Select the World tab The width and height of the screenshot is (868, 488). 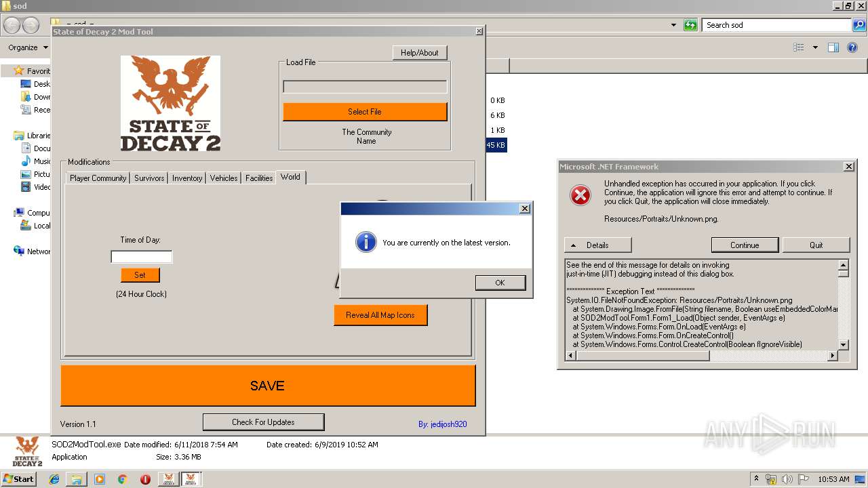tap(291, 177)
